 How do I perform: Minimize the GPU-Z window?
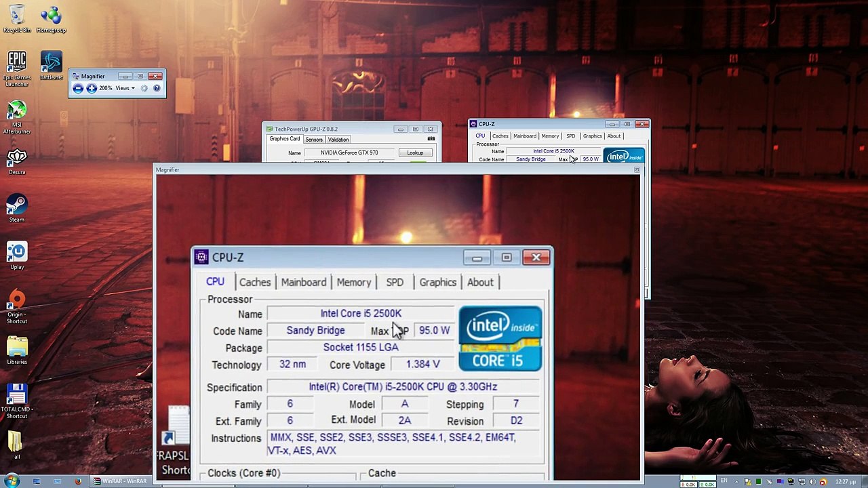(400, 129)
